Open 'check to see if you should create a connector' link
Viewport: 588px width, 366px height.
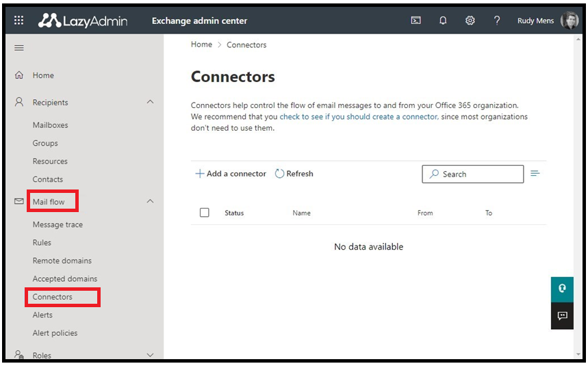coord(359,116)
